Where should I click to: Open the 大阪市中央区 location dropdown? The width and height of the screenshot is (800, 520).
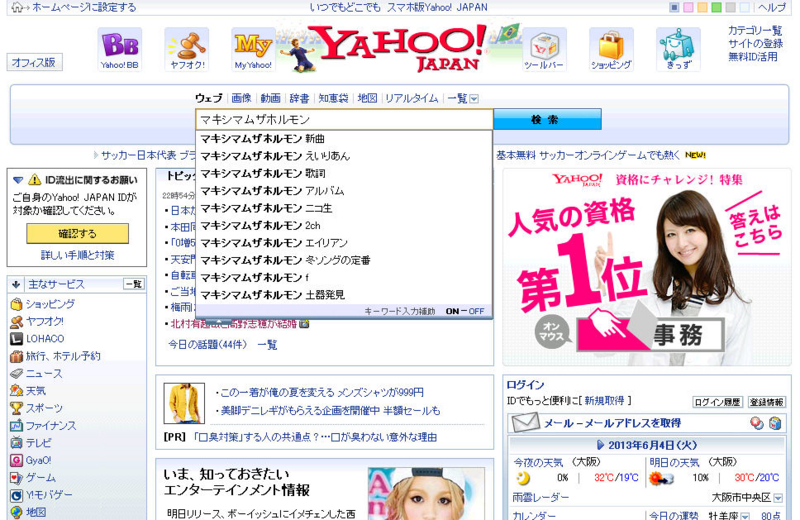click(778, 498)
